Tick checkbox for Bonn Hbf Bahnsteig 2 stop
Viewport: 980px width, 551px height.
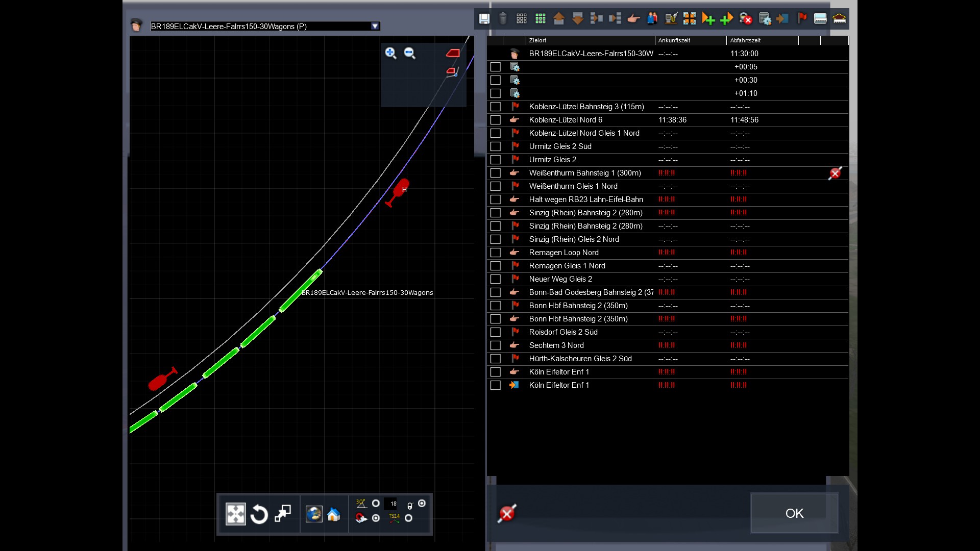(x=495, y=319)
